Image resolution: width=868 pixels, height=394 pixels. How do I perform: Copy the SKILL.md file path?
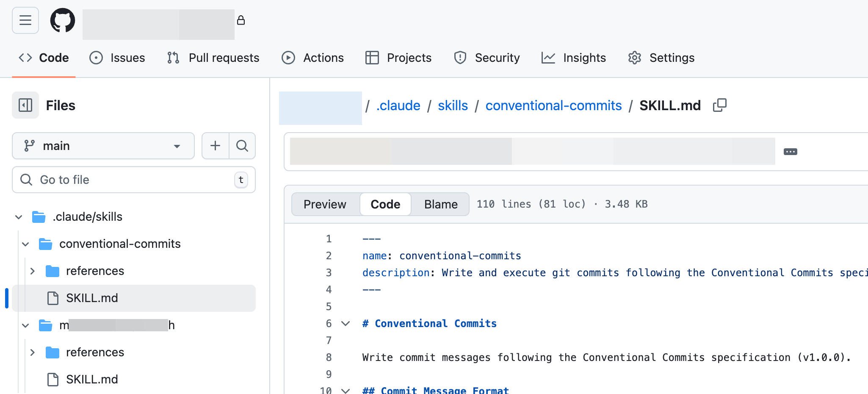click(719, 105)
